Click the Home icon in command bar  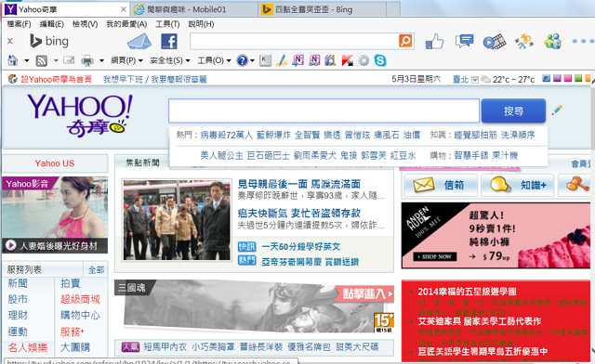[x=13, y=60]
